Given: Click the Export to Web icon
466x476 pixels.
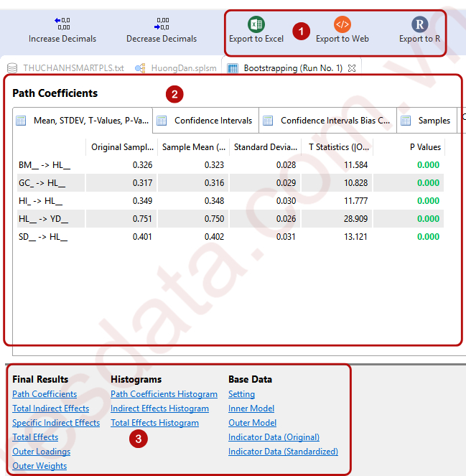Looking at the screenshot, I should click(x=342, y=24).
